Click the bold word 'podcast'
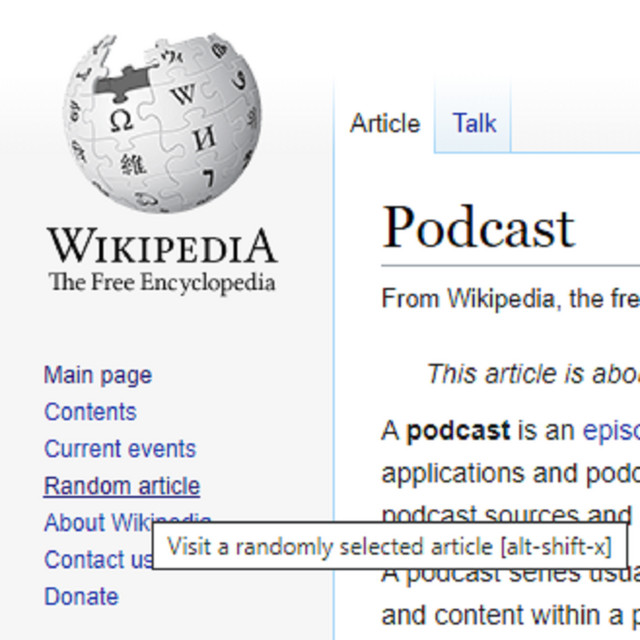 (x=458, y=431)
